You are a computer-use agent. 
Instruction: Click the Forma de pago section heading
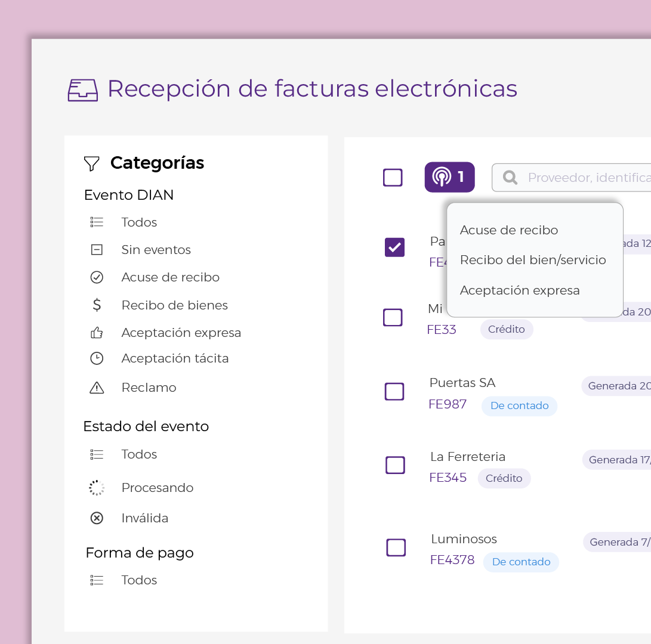tap(140, 553)
